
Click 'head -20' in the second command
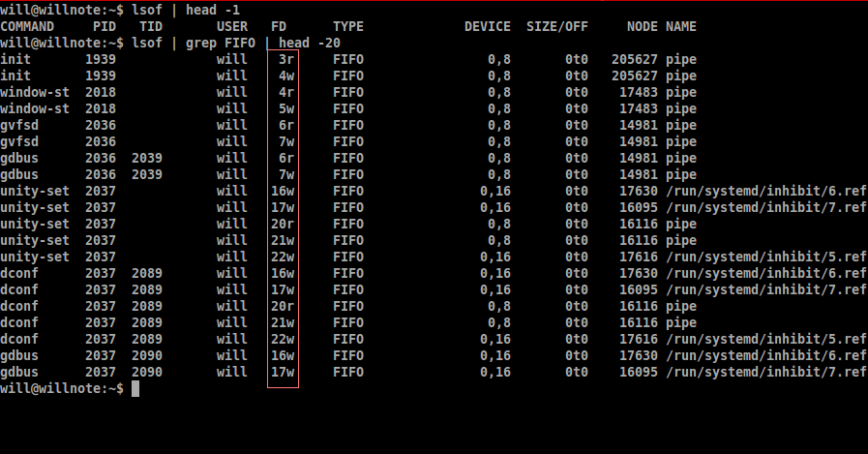[x=310, y=43]
